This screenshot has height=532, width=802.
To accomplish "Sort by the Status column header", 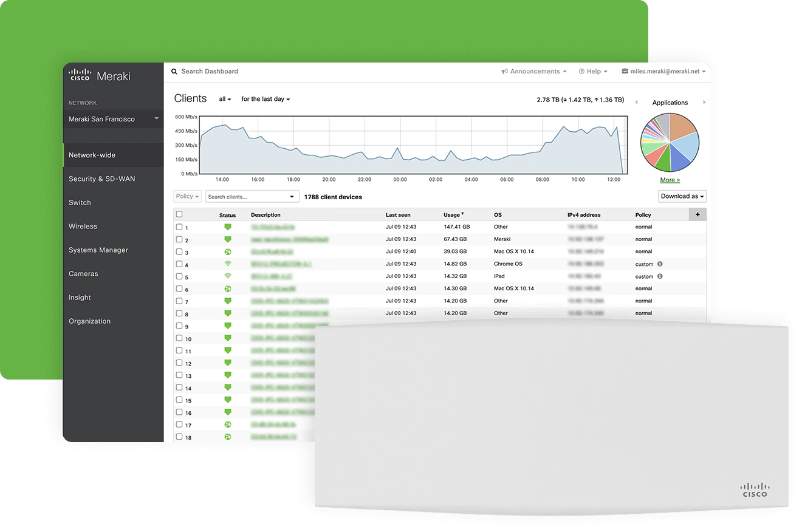I will [x=227, y=215].
